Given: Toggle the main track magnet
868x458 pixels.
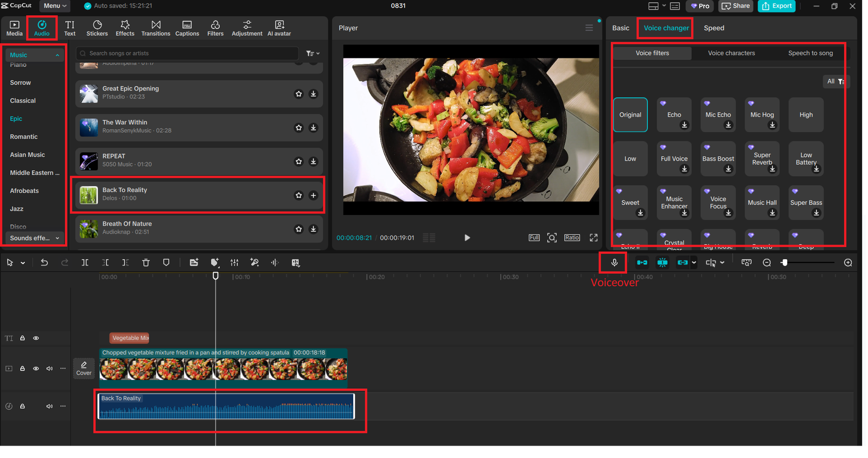Looking at the screenshot, I should point(642,262).
